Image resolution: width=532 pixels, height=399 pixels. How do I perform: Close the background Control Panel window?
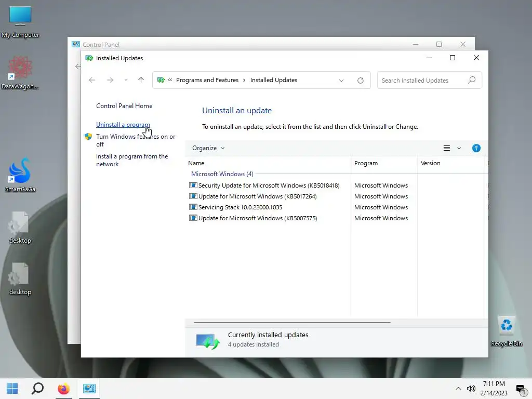pos(463,45)
